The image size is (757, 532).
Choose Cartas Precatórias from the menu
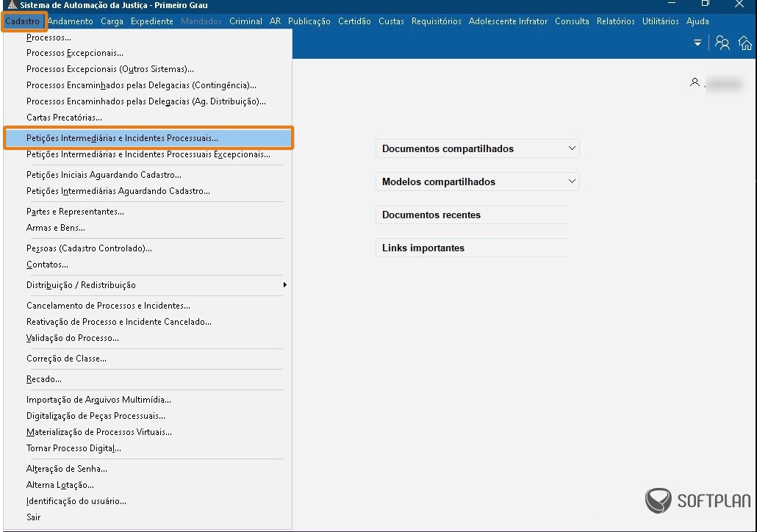click(x=64, y=118)
